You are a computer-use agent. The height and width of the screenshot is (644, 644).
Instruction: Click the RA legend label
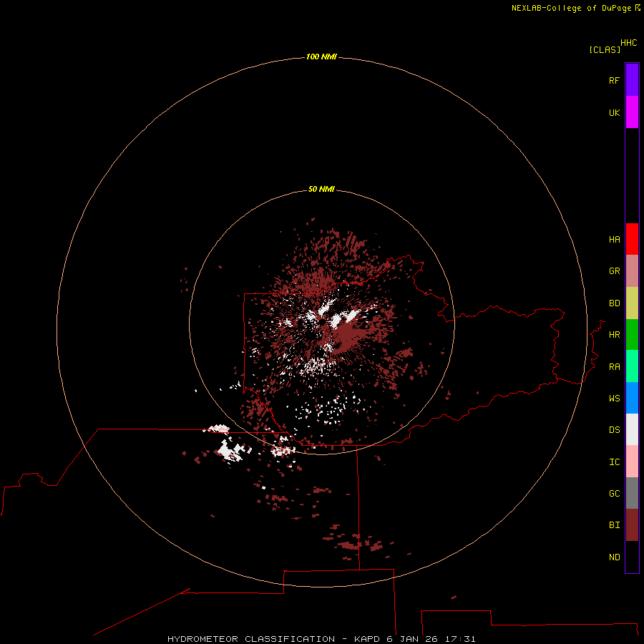615,367
